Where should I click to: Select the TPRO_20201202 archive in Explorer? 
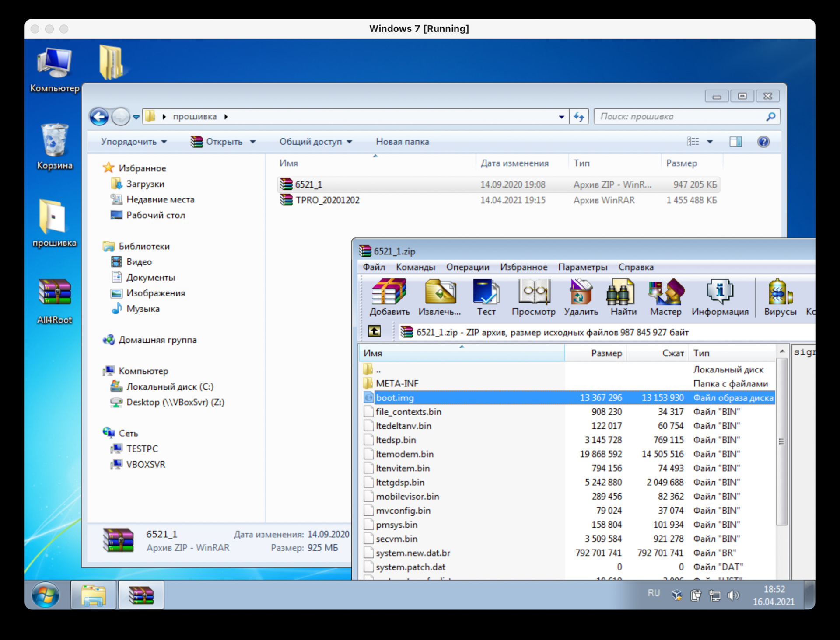(499, 200)
